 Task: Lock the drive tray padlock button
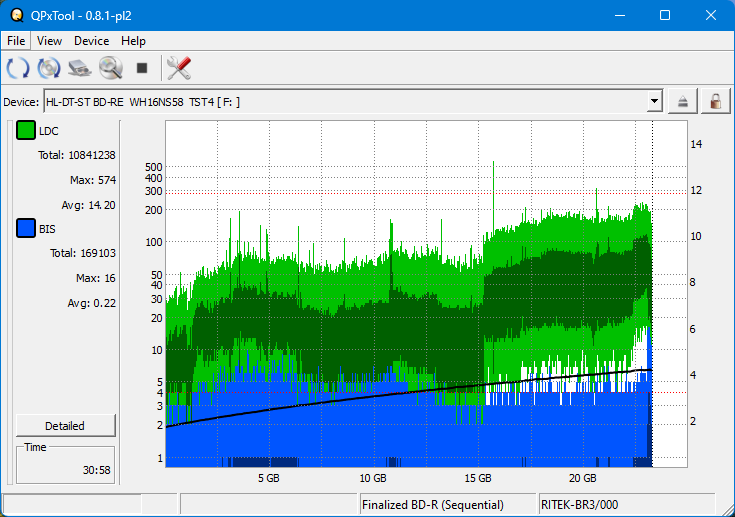coord(715,101)
